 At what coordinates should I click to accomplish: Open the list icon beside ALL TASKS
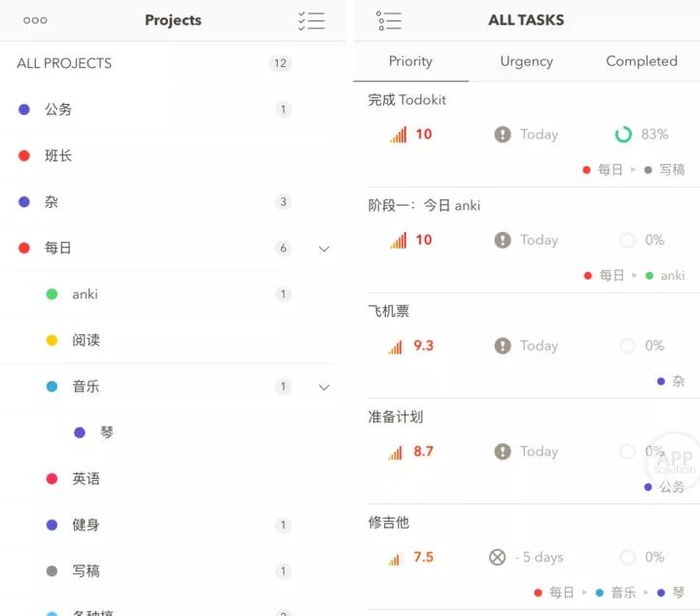coord(389,20)
